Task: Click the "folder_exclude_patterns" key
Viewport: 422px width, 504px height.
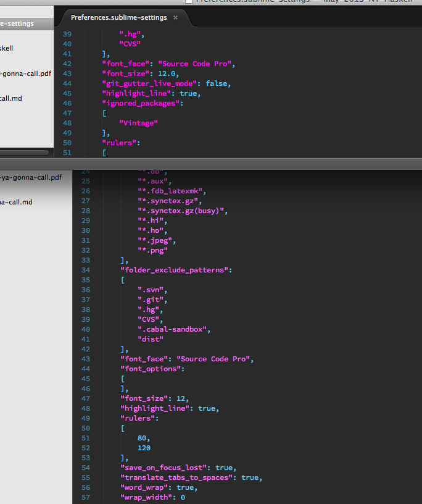Action: coord(176,270)
